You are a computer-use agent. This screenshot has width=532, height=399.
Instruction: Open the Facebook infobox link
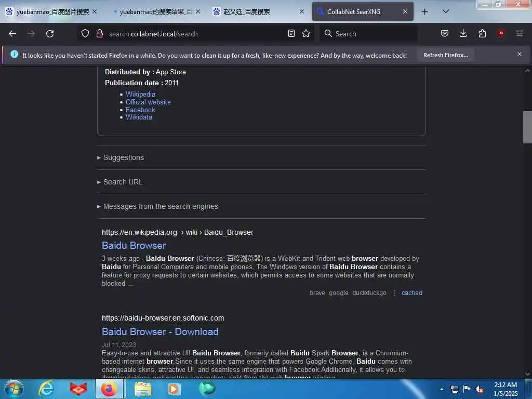[140, 110]
